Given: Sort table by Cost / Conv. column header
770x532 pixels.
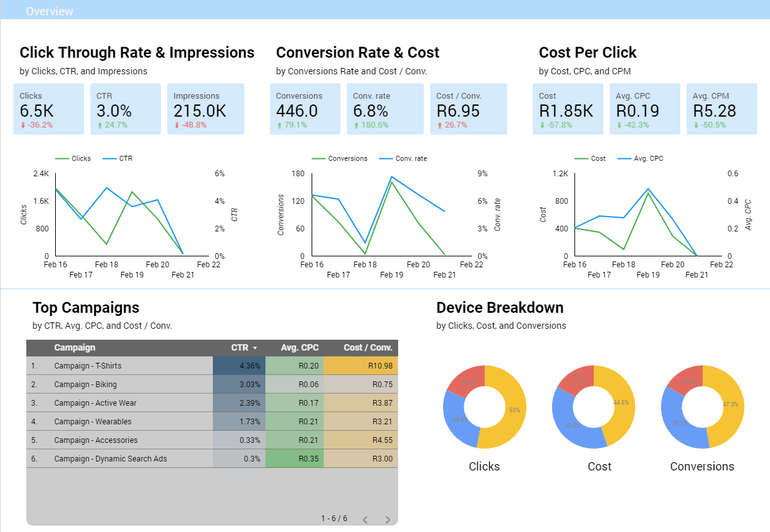Looking at the screenshot, I should pyautogui.click(x=368, y=347).
